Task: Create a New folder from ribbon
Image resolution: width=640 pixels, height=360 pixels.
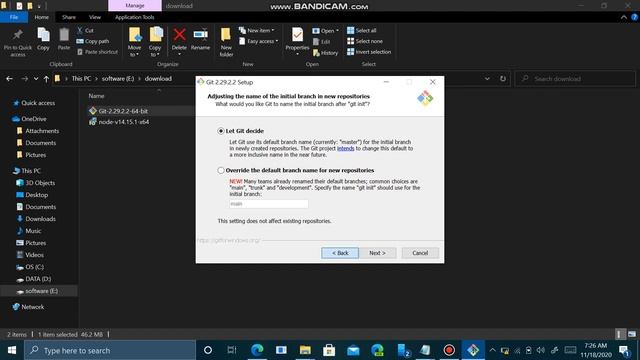Action: coord(226,42)
